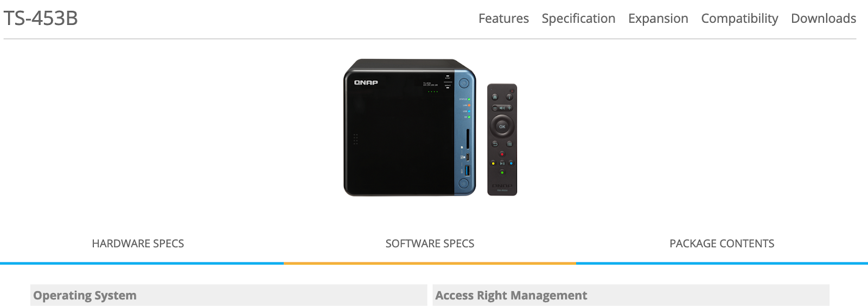Screen dimensions: 868x308
Task: Click the info icon on the remote
Action: (509, 97)
